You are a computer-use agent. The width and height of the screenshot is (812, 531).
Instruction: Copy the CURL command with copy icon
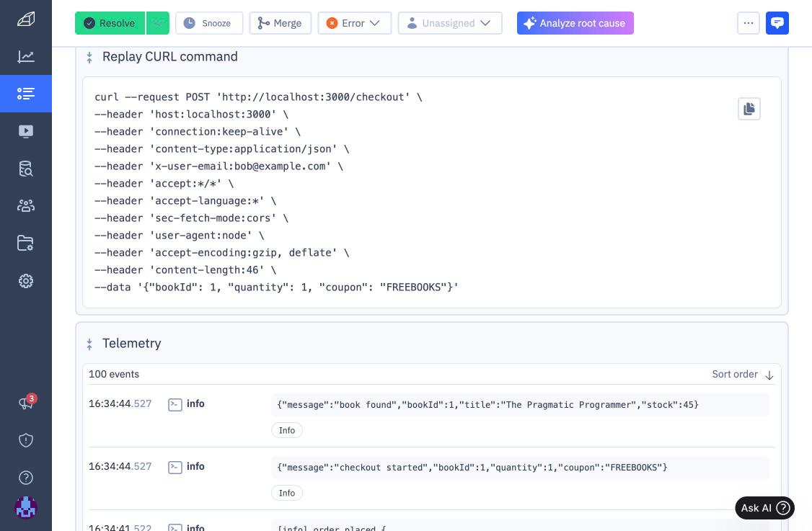click(x=749, y=109)
